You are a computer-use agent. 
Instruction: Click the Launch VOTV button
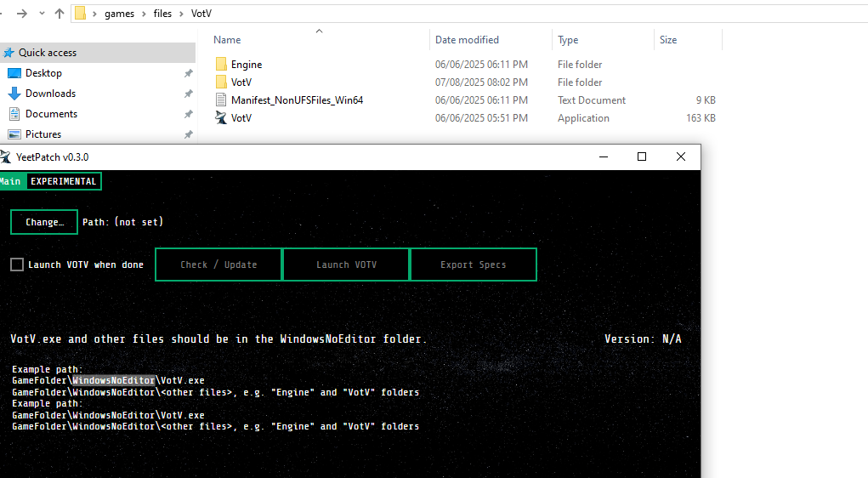347,265
